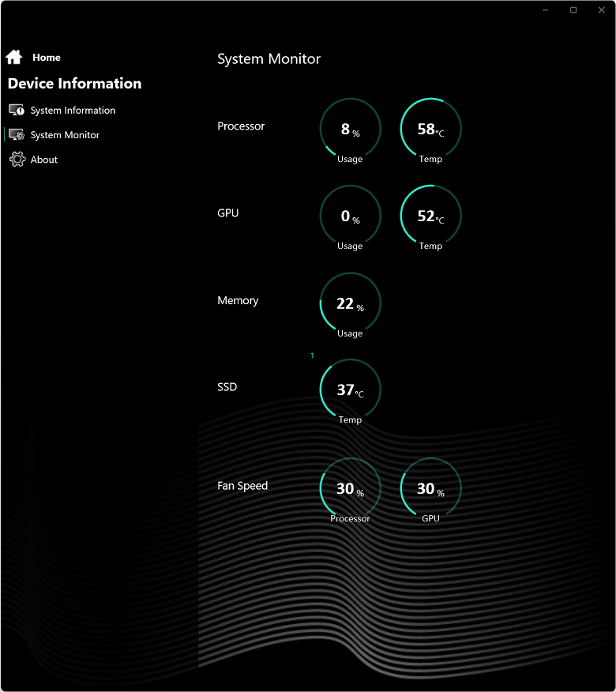Click the Processor usage 8% gauge

click(x=350, y=129)
